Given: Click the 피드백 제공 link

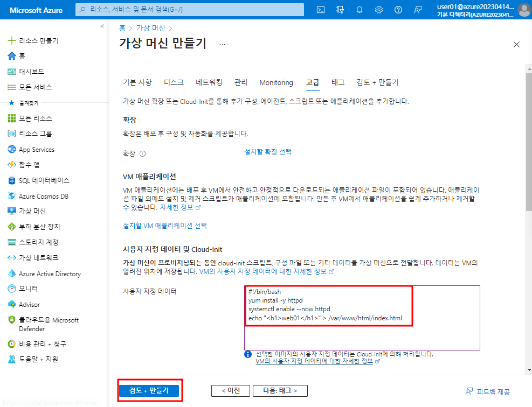Looking at the screenshot, I should [488, 392].
